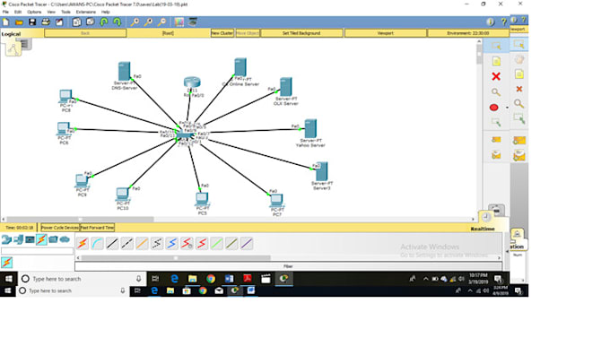Click the New Cluster button
The height and width of the screenshot is (364, 610).
tap(222, 33)
